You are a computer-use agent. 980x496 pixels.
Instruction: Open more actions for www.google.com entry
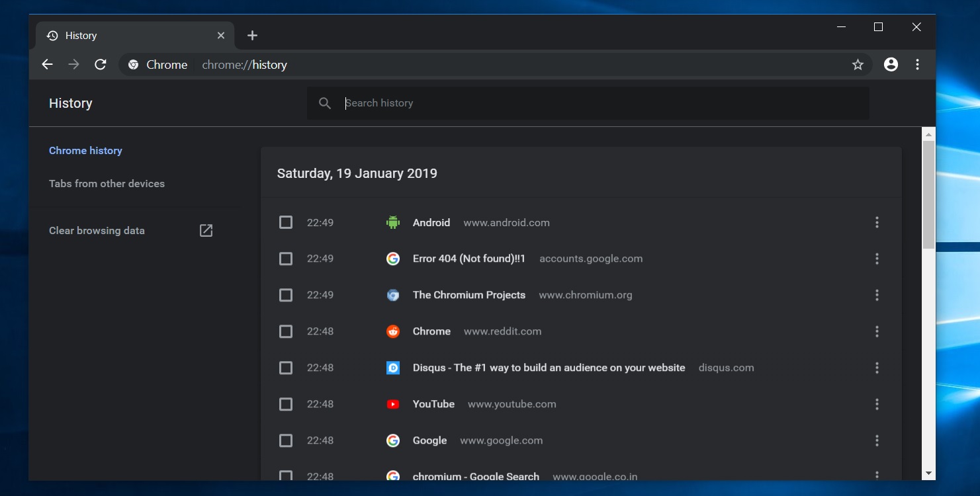coord(877,440)
